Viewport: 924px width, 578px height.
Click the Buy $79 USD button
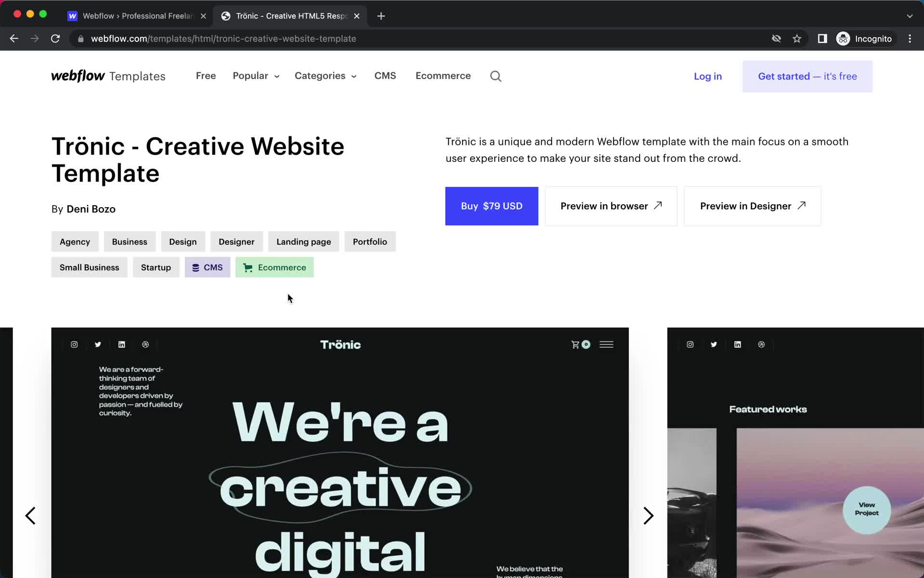click(x=492, y=206)
